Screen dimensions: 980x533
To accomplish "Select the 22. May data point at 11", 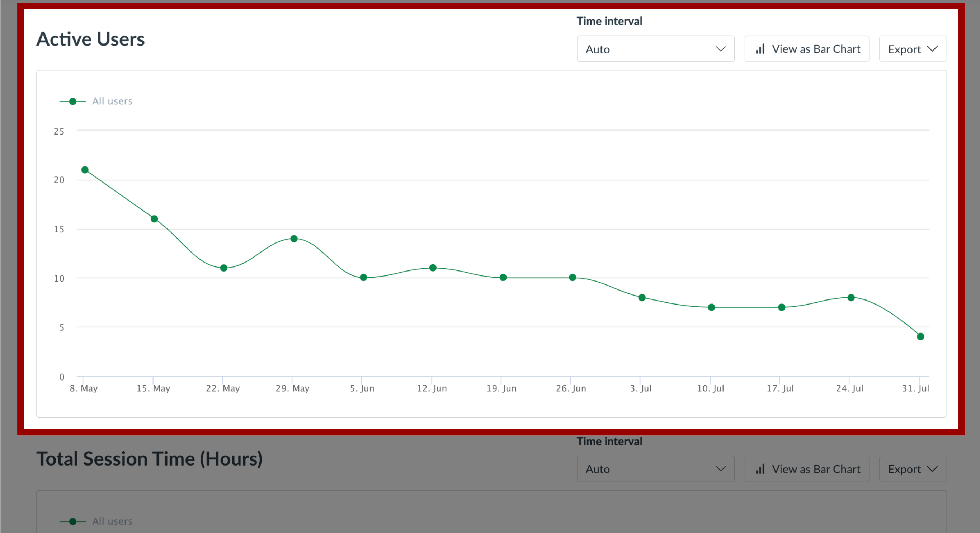I will tap(224, 268).
